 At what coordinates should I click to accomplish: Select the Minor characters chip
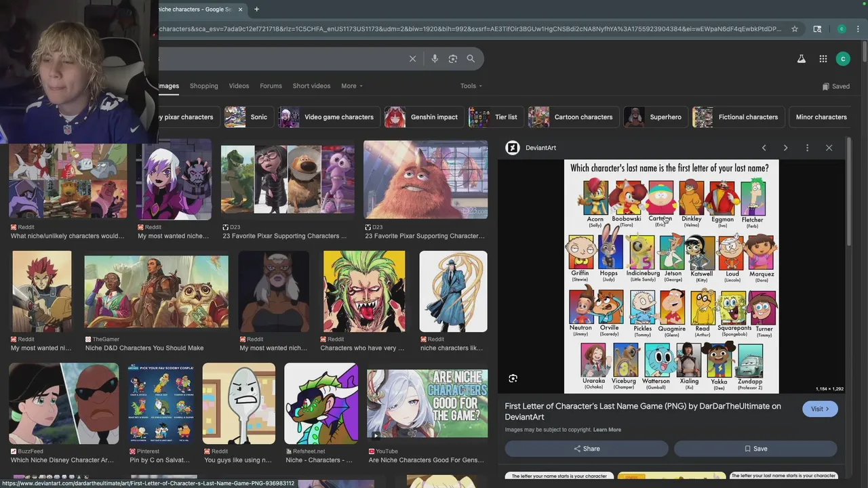821,117
